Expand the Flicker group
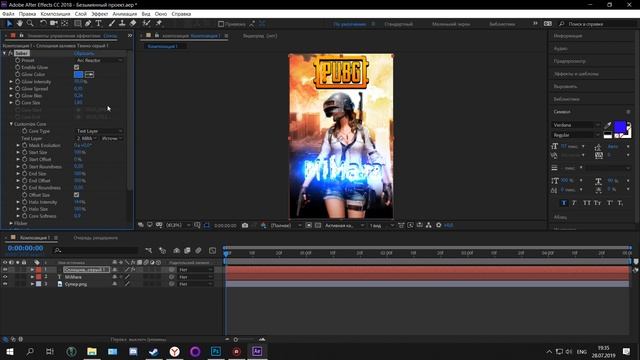This screenshot has height=360, width=640. pos(11,223)
